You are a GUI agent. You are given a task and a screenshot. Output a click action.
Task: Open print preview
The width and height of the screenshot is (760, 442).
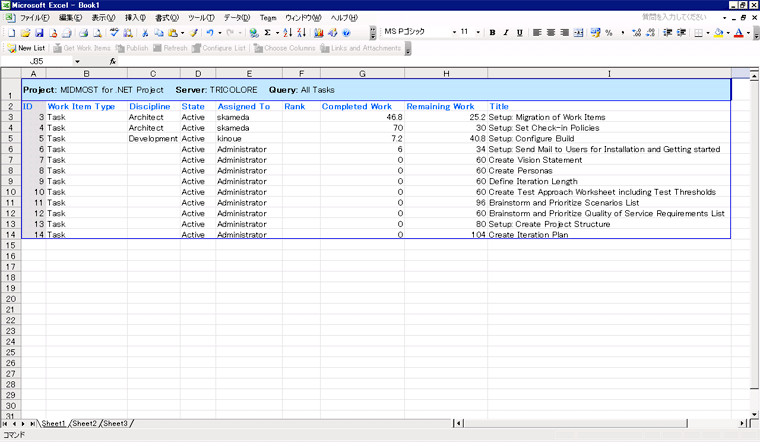click(x=97, y=32)
